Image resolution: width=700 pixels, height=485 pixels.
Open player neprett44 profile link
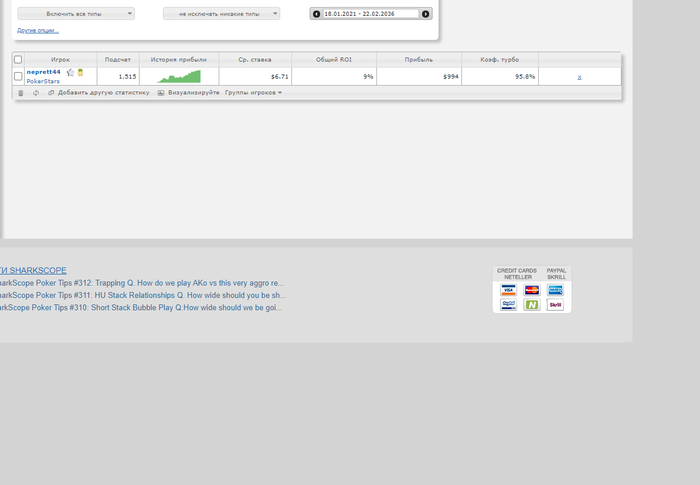43,72
